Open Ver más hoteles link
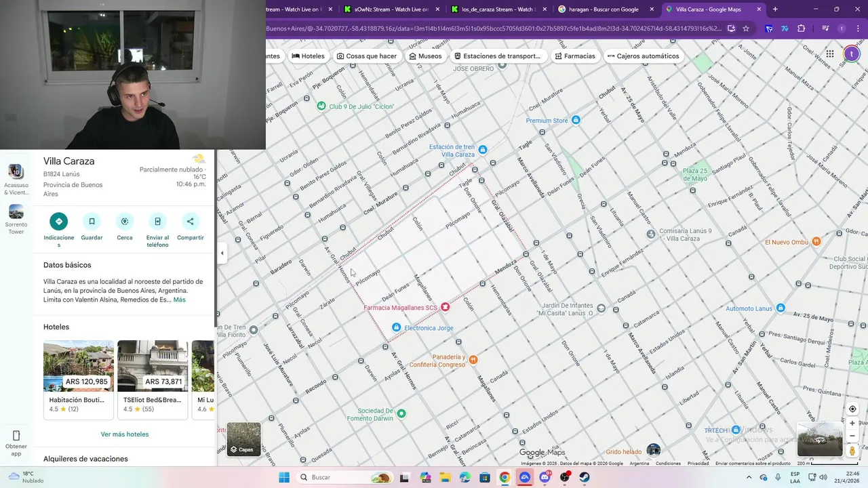The image size is (868, 488). 125,434
